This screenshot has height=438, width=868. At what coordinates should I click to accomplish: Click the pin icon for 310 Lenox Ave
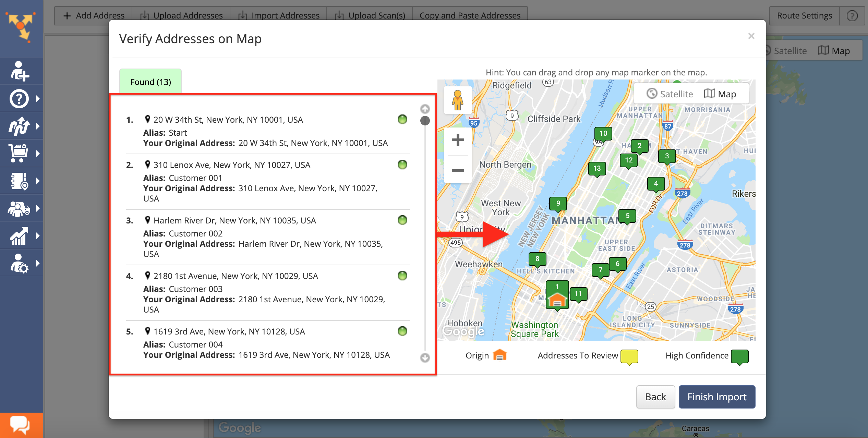pos(147,165)
